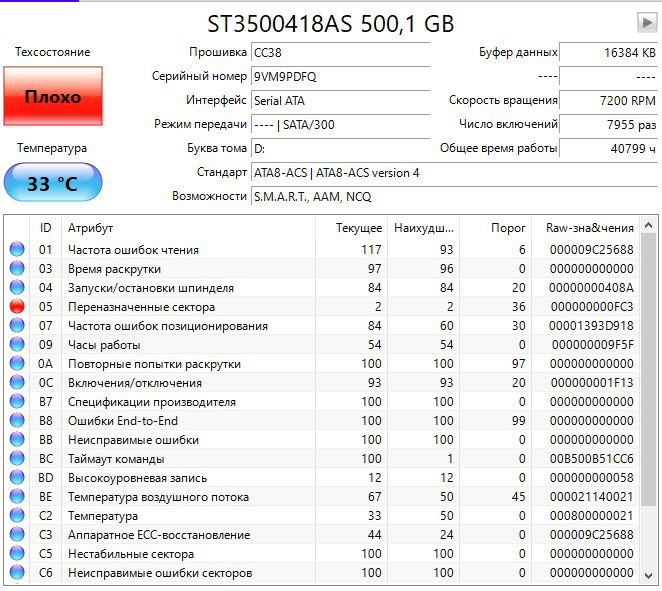Click raw value 000000000FC3
The image size is (662, 591).
[592, 307]
